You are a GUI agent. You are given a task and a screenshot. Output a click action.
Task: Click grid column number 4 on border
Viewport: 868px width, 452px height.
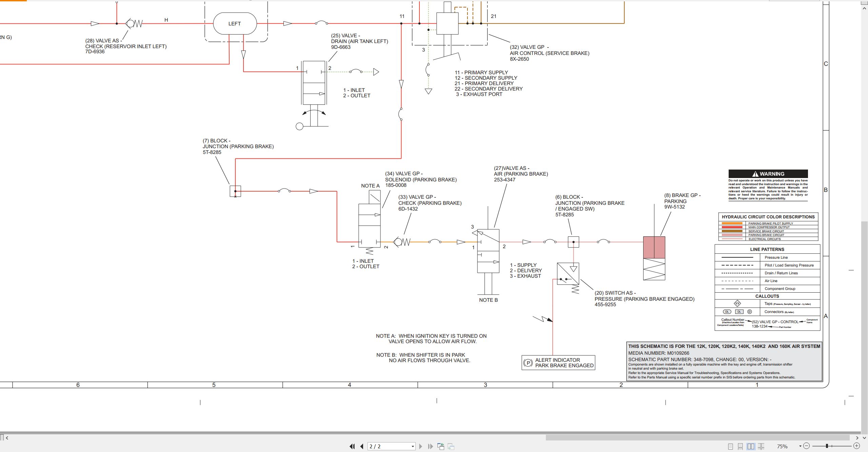(350, 385)
